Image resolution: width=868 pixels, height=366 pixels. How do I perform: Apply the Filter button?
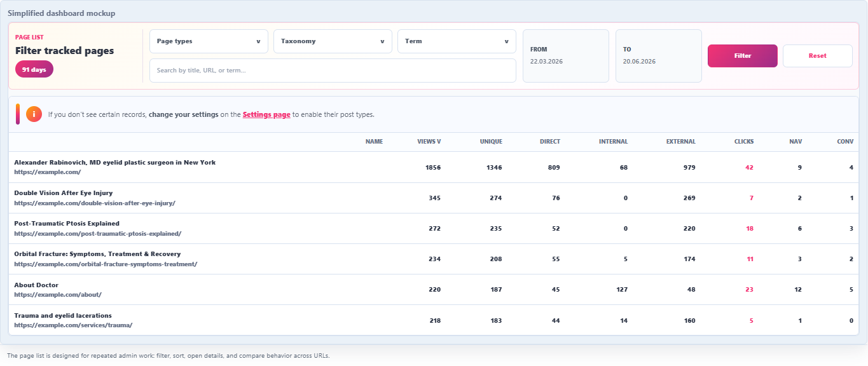pos(743,56)
